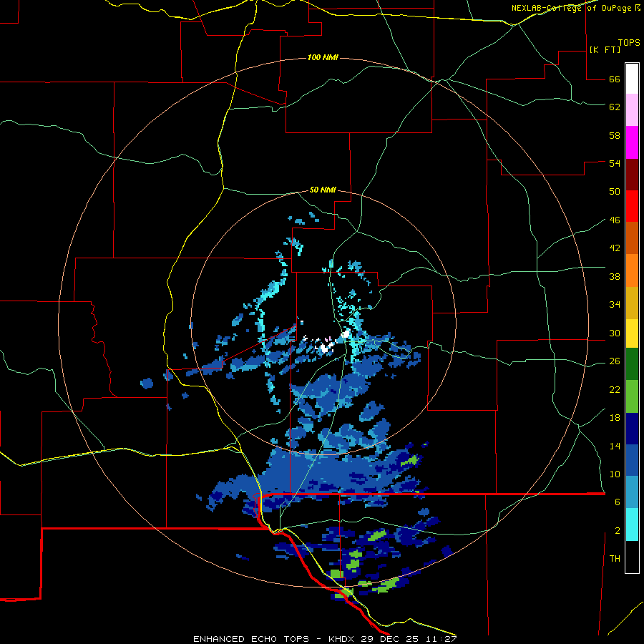Click the 58 legend value

[x=615, y=135]
